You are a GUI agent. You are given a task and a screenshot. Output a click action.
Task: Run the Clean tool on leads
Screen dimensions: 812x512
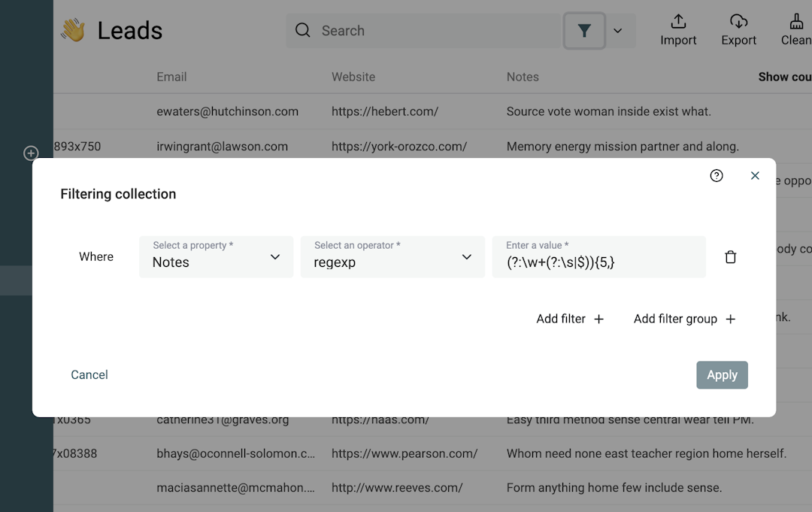797,30
